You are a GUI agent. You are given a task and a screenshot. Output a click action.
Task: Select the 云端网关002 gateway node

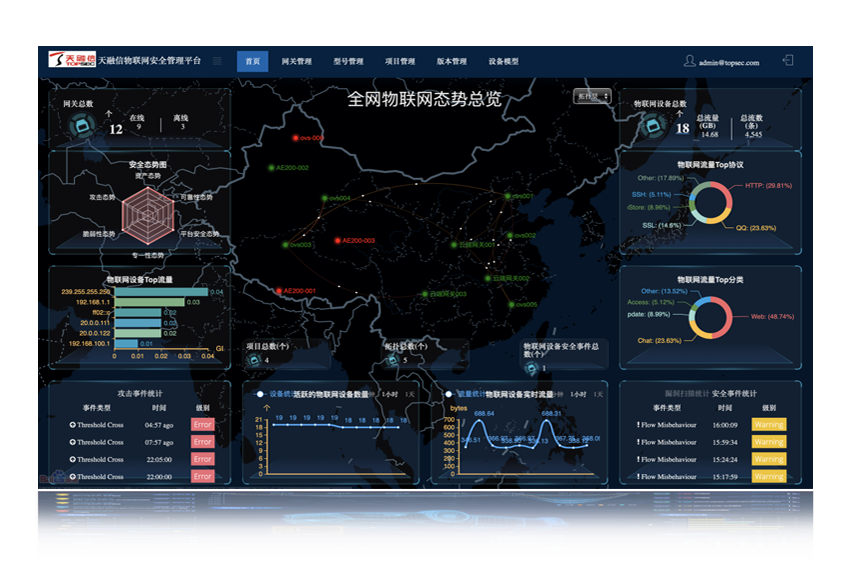click(x=488, y=278)
